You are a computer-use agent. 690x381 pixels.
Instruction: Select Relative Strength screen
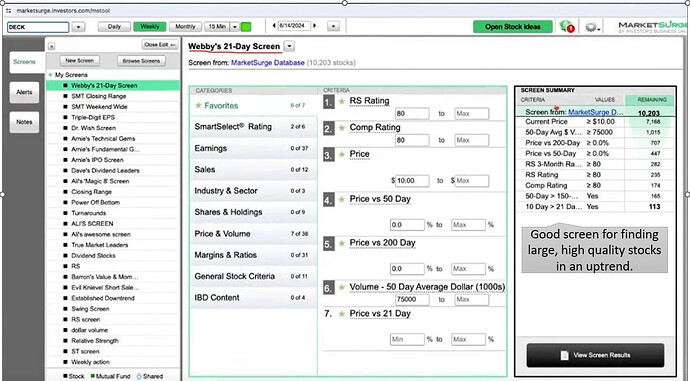(x=113, y=341)
